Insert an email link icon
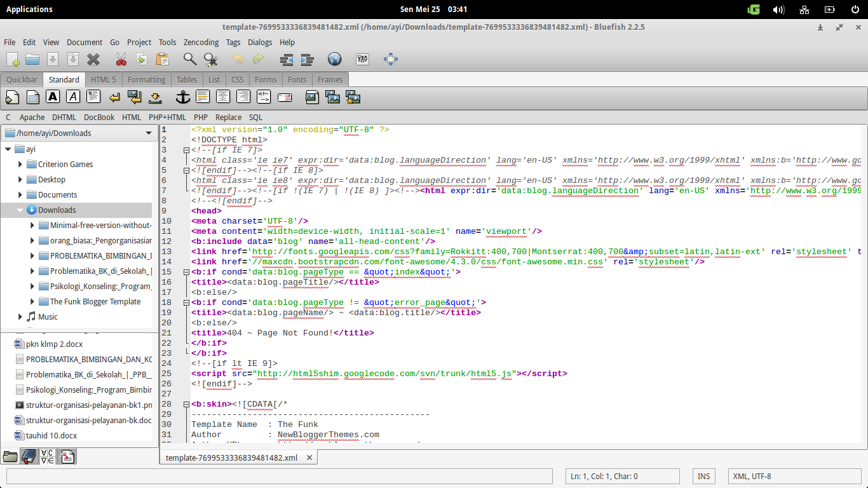The height and width of the screenshot is (488, 868). (x=284, y=97)
